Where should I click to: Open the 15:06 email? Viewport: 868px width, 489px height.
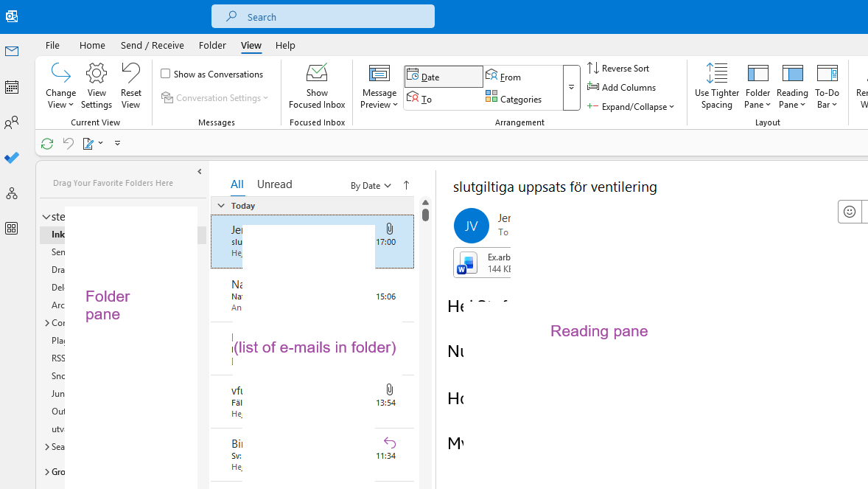point(312,296)
